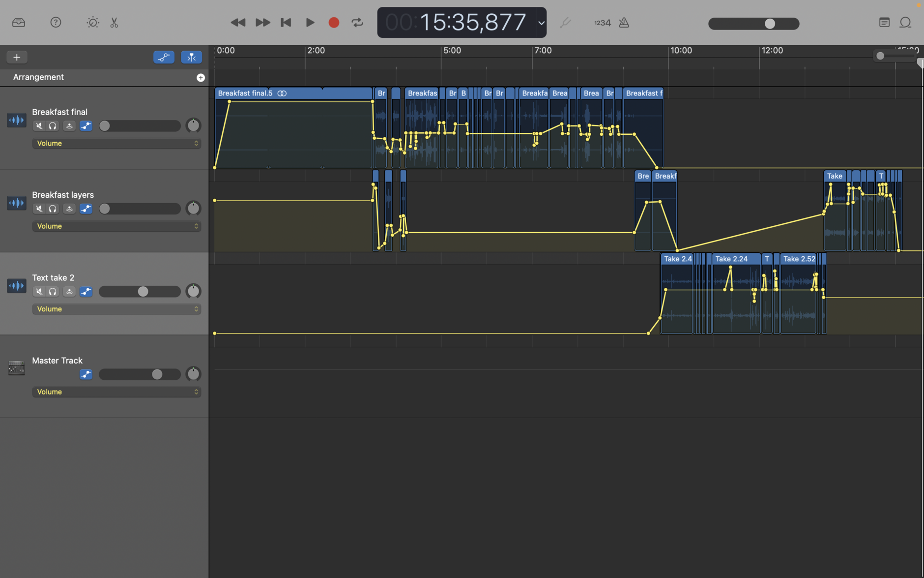The image size is (924, 578).
Task: Open the Library panel icon
Action: pyautogui.click(x=19, y=23)
